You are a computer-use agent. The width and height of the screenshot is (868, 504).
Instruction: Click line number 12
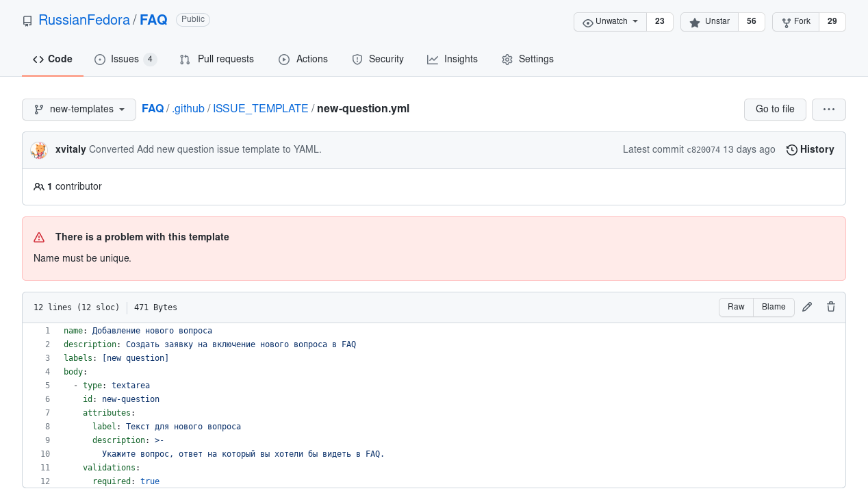point(45,481)
